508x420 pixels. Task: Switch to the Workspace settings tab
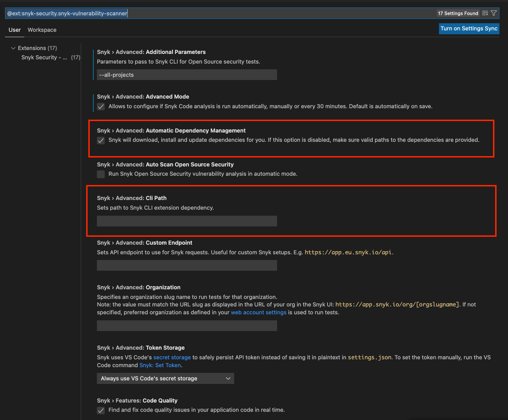42,30
